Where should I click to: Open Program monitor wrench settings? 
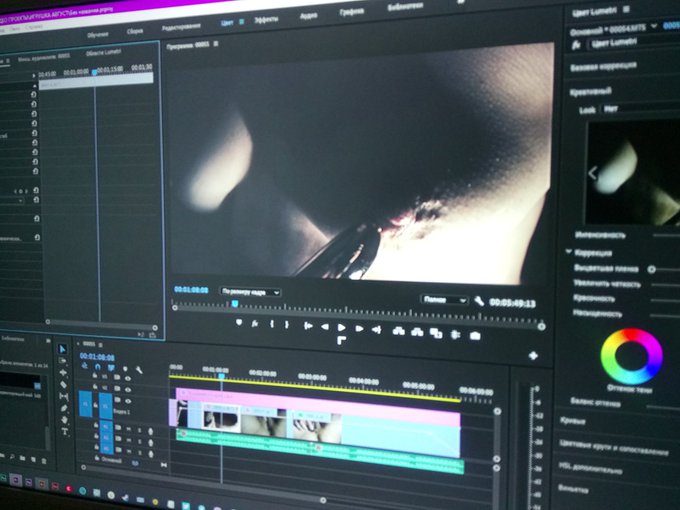(479, 301)
